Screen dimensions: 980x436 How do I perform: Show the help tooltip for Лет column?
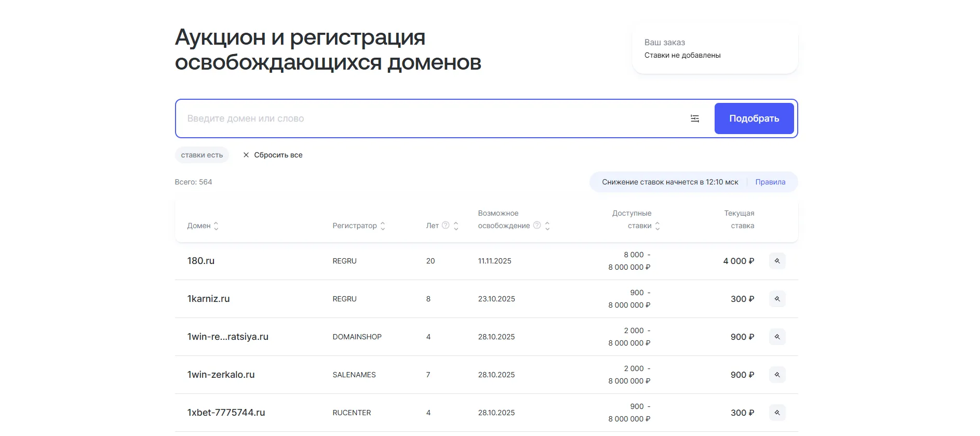click(446, 225)
